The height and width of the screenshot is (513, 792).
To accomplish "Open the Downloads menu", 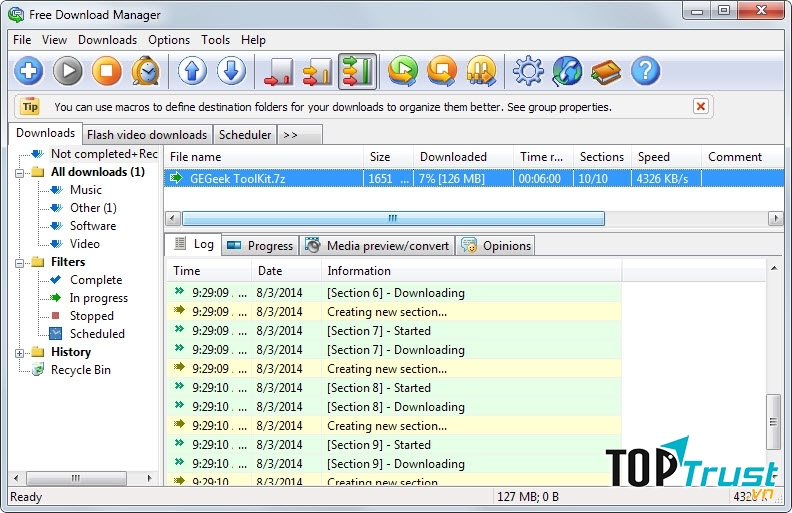I will pos(107,40).
